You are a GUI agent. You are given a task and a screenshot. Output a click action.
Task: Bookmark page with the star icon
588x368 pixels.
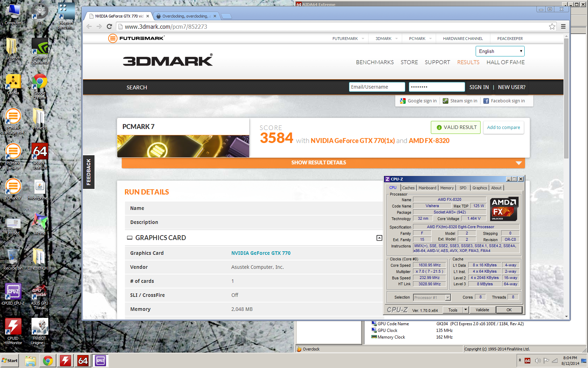pos(552,26)
